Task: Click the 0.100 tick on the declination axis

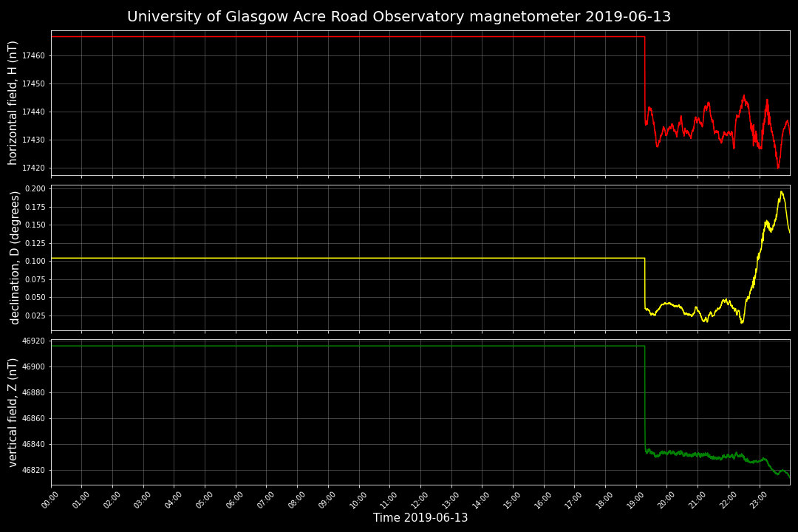Action: click(35, 261)
